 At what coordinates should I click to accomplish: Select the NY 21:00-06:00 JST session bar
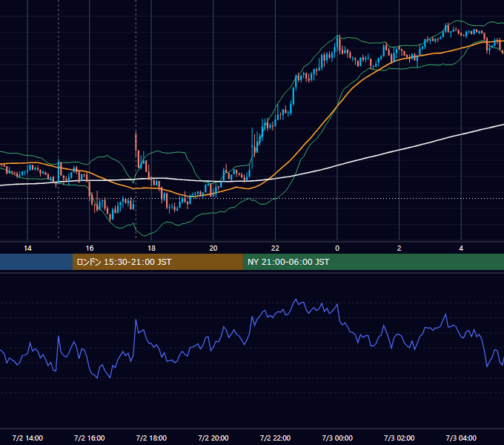tap(373, 262)
